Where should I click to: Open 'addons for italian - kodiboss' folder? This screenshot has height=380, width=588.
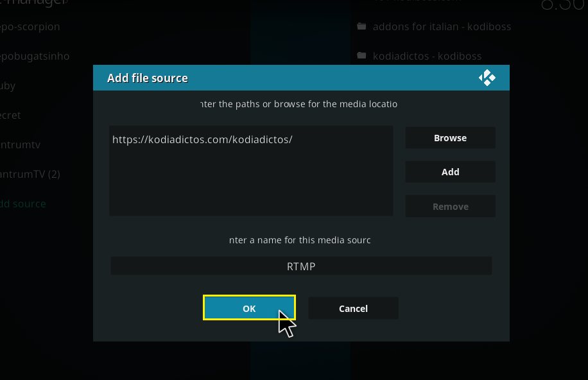pyautogui.click(x=442, y=26)
